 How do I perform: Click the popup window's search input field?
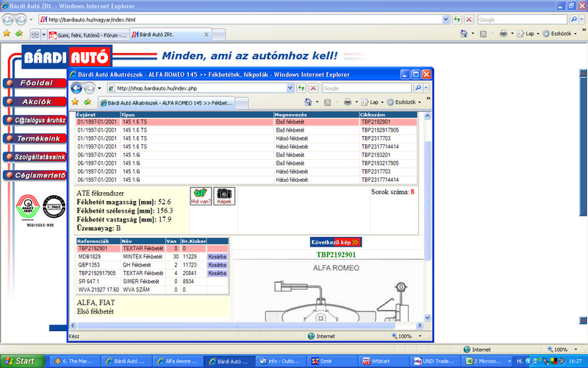[x=368, y=88]
